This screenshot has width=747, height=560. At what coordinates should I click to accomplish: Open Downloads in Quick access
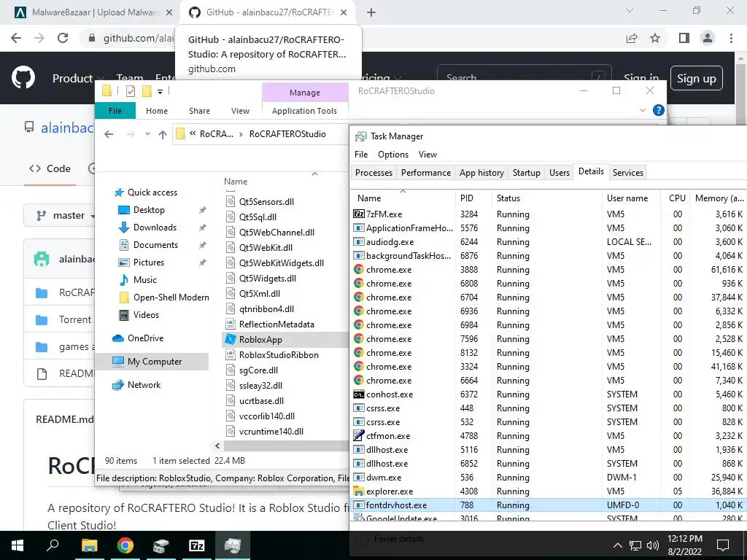pos(155,227)
